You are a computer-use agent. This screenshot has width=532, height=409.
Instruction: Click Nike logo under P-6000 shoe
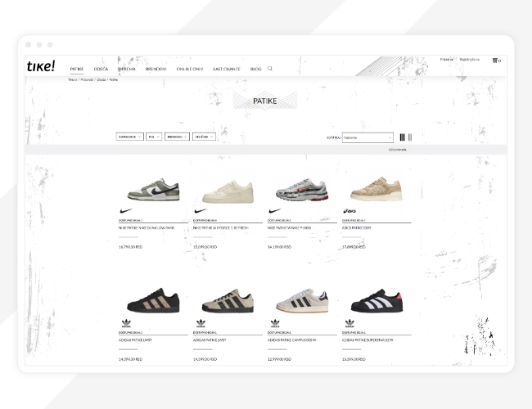coord(275,211)
